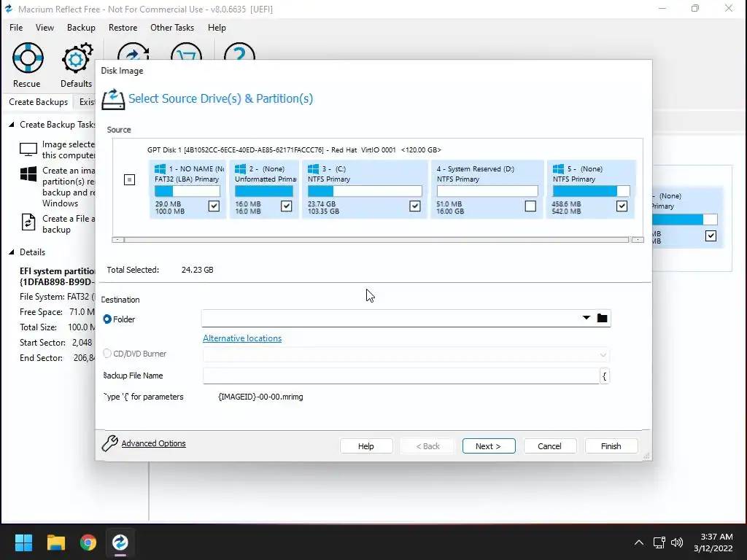Check the System Reserved (D:) partition checkbox
Screen dimensions: 747x560
(530, 206)
